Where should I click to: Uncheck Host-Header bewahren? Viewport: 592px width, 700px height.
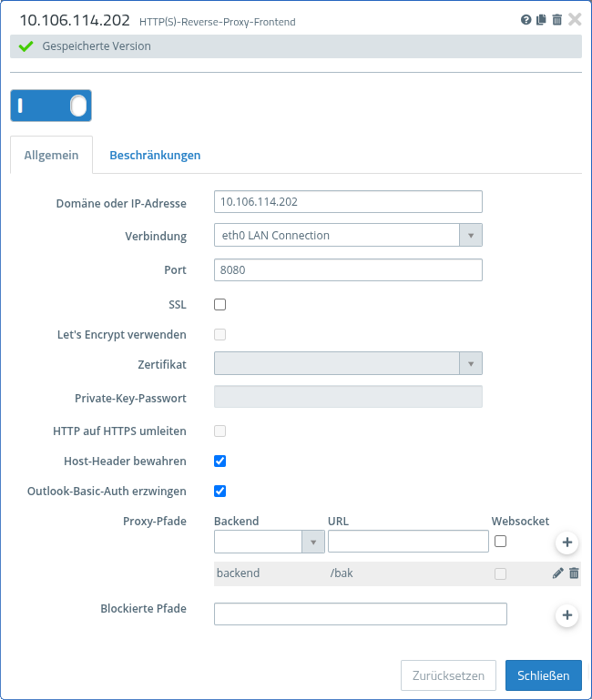pyautogui.click(x=219, y=462)
